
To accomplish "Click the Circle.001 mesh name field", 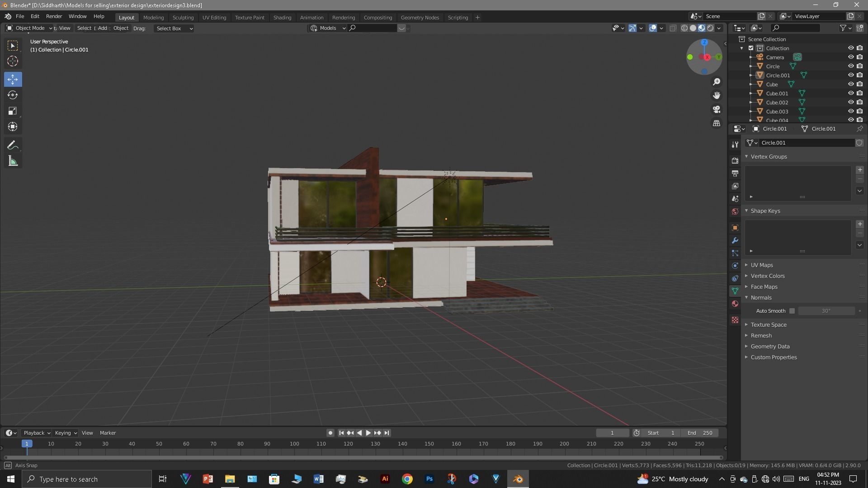I will pos(806,143).
